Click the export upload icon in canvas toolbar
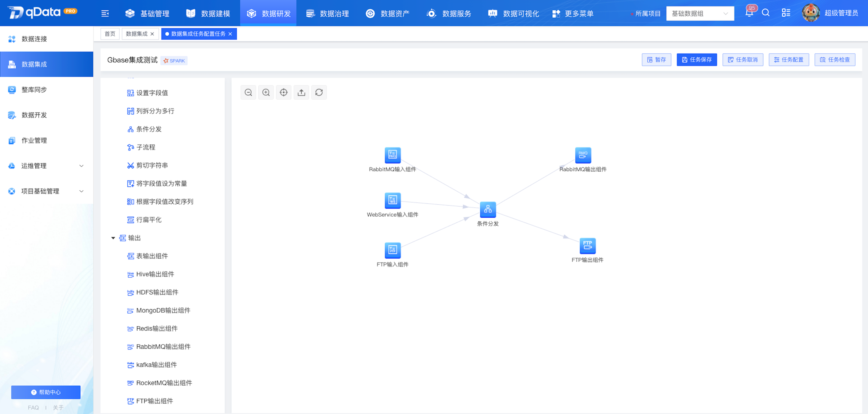 coord(302,92)
